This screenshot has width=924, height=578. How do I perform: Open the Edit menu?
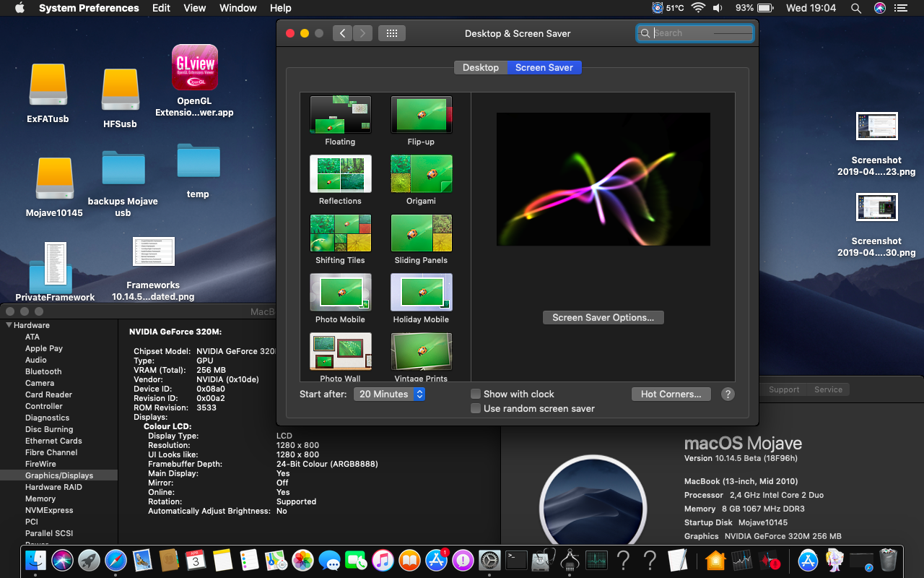point(162,8)
